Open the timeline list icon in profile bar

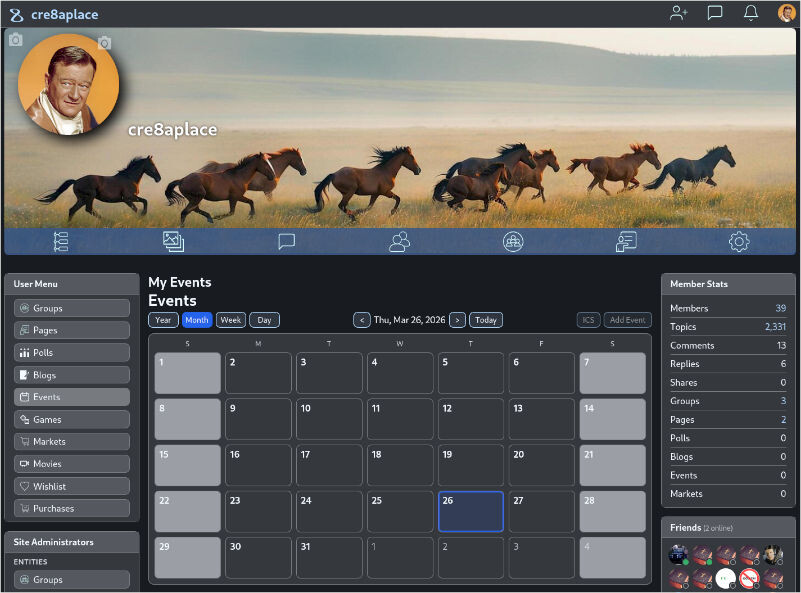tap(61, 241)
